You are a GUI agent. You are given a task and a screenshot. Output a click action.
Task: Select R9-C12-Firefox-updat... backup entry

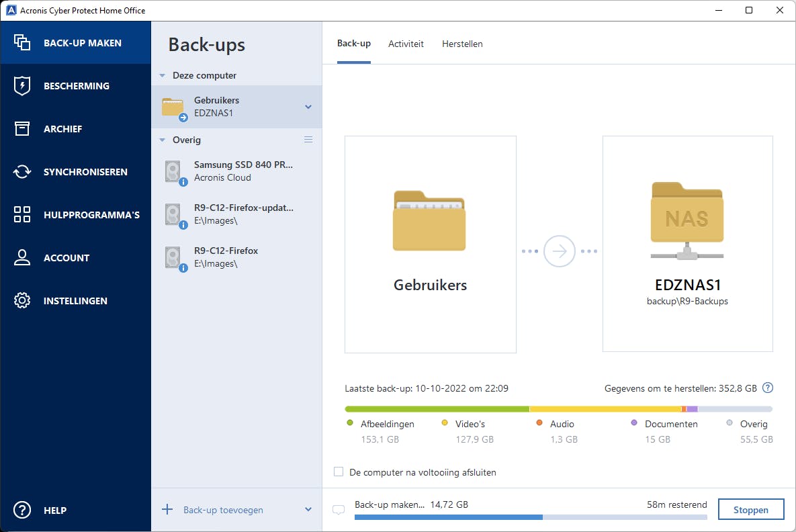click(236, 214)
